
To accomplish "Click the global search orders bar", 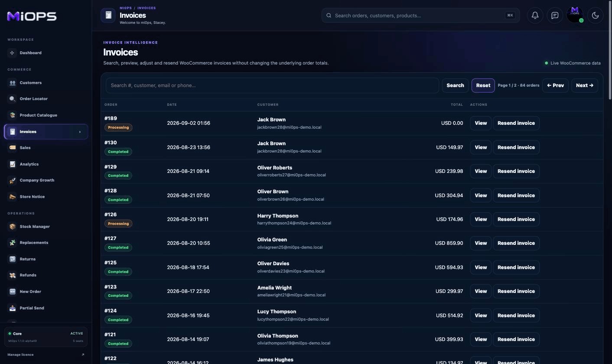I will pyautogui.click(x=420, y=16).
